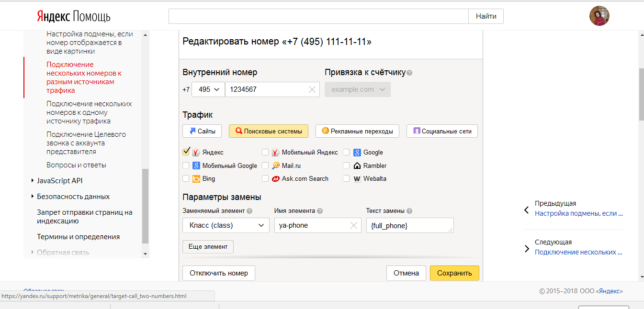644x309 pixels.
Task: Open the Подключение нескольких link under Следующая
Action: tap(578, 252)
